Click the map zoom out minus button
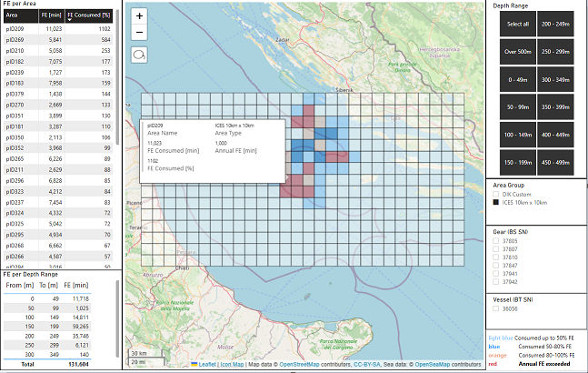The width and height of the screenshot is (588, 373). (139, 33)
